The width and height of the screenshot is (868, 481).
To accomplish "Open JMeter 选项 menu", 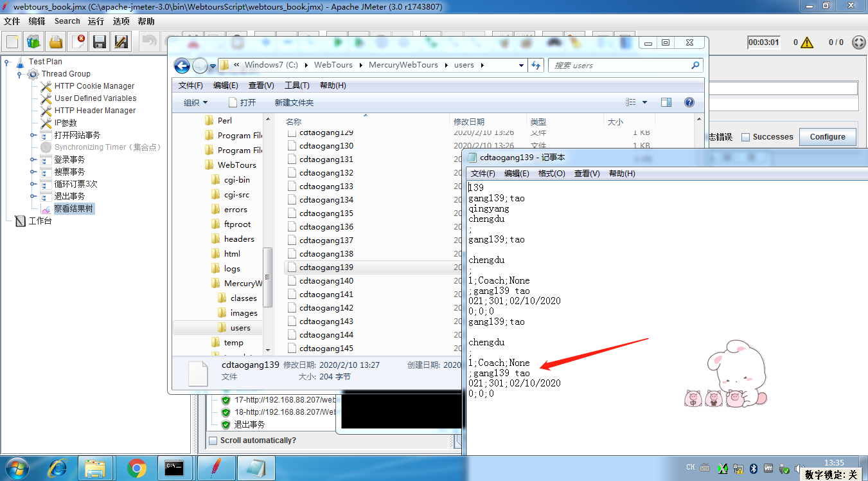I will point(121,21).
